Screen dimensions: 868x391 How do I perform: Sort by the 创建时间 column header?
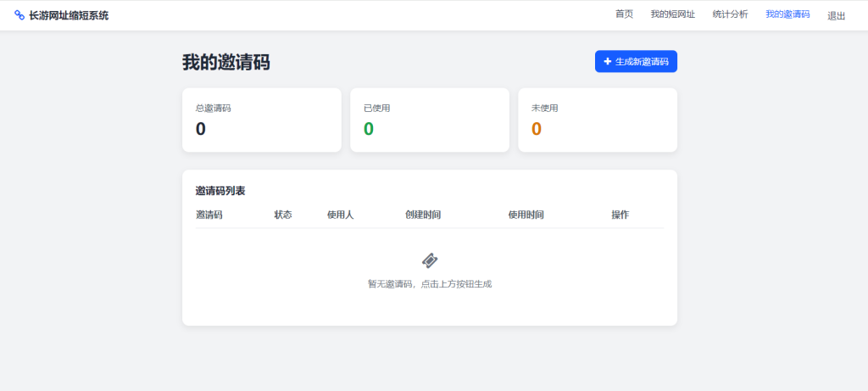423,215
